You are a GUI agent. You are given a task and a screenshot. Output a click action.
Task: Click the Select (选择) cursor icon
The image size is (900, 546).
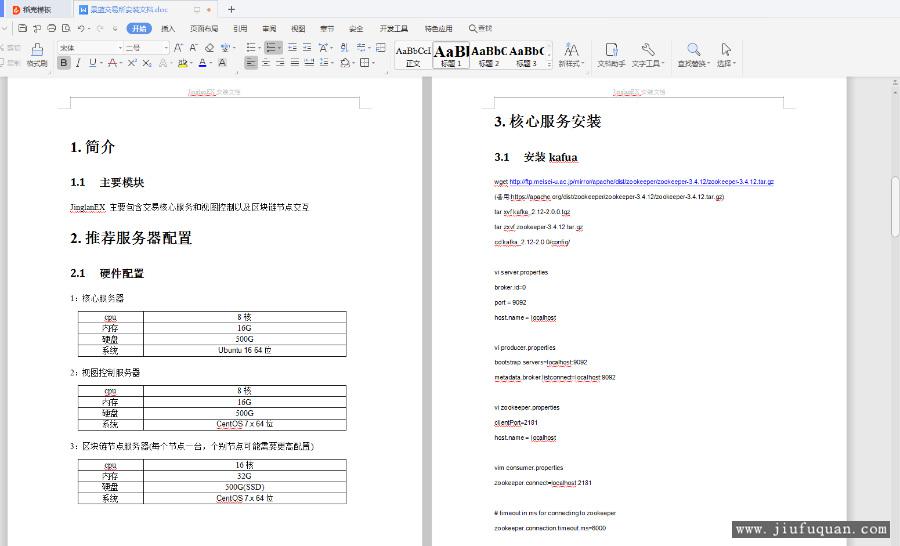point(726,55)
